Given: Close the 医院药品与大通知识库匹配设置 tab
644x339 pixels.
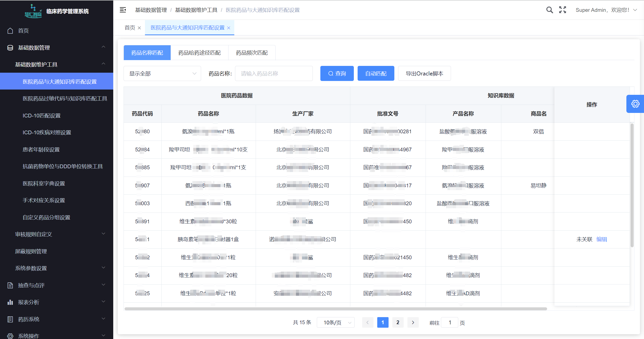Looking at the screenshot, I should (x=229, y=28).
